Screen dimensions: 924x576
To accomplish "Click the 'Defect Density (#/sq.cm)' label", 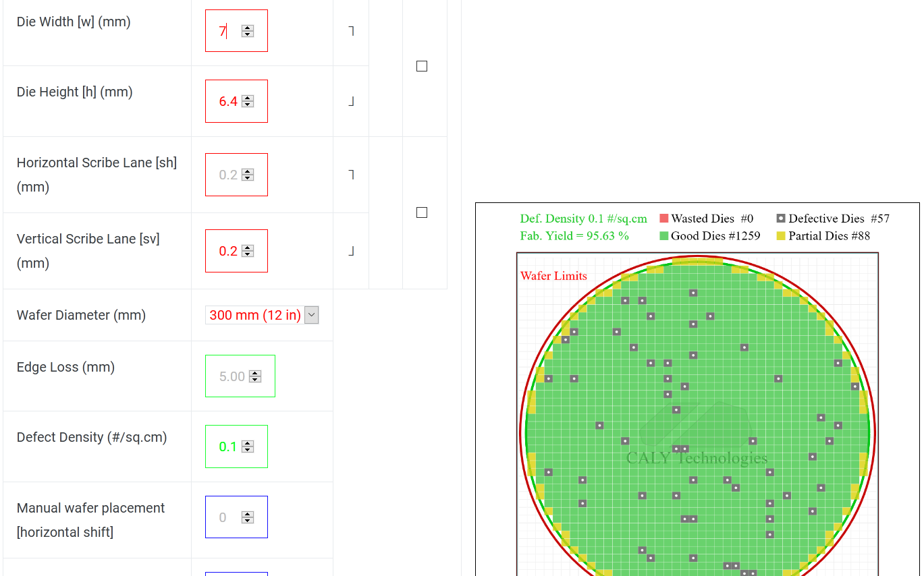I will coord(92,437).
